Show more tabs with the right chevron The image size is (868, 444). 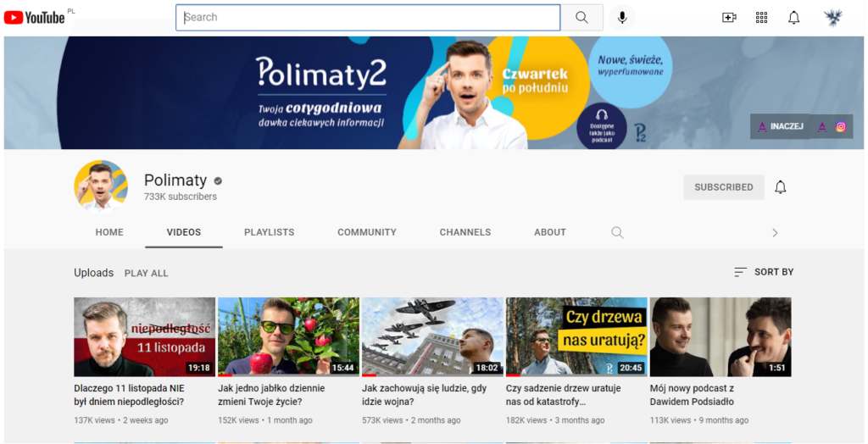(775, 232)
